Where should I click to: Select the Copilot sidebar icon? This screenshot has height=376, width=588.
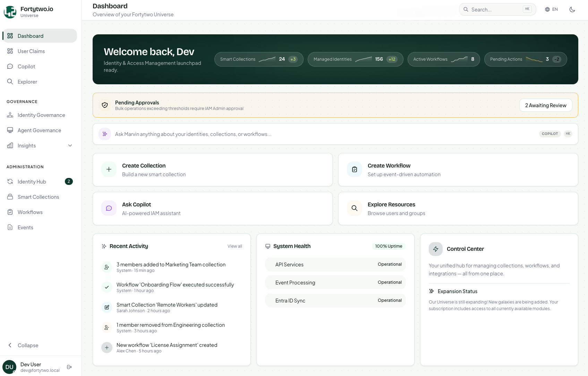(10, 66)
